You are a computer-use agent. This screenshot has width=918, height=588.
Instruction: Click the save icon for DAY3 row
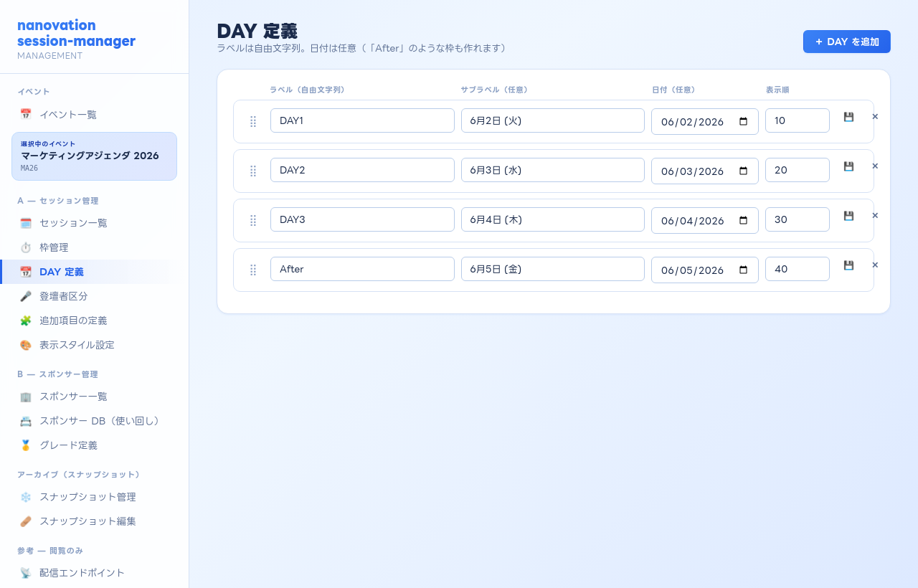pyautogui.click(x=848, y=216)
